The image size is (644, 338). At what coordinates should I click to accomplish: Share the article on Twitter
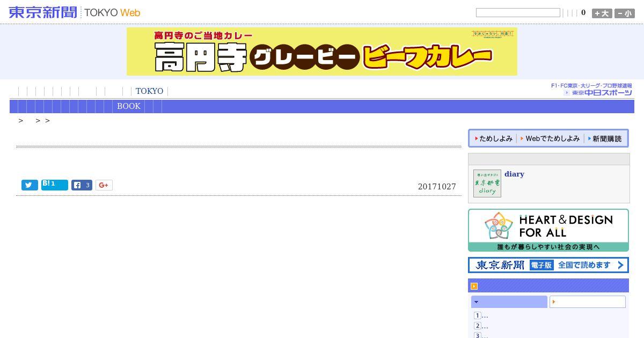click(30, 185)
